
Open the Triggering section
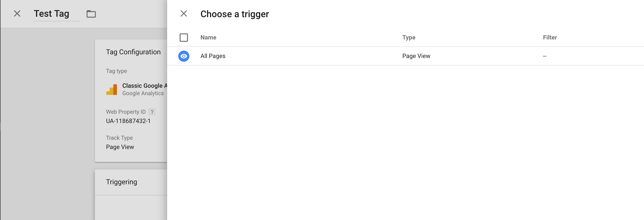122,182
